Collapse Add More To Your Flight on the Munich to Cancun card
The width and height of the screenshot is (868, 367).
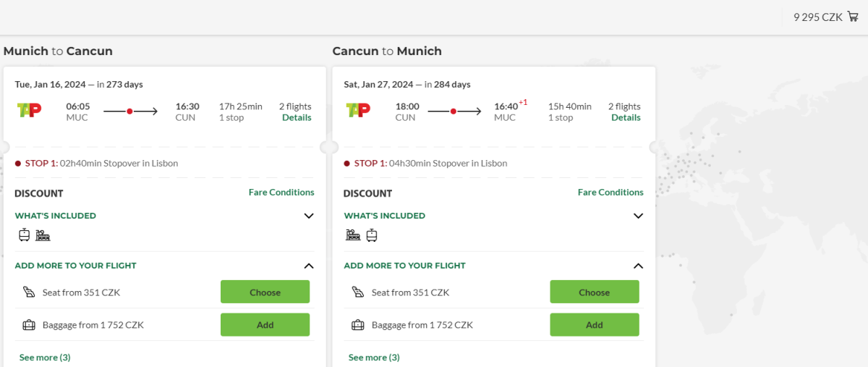[x=309, y=266]
